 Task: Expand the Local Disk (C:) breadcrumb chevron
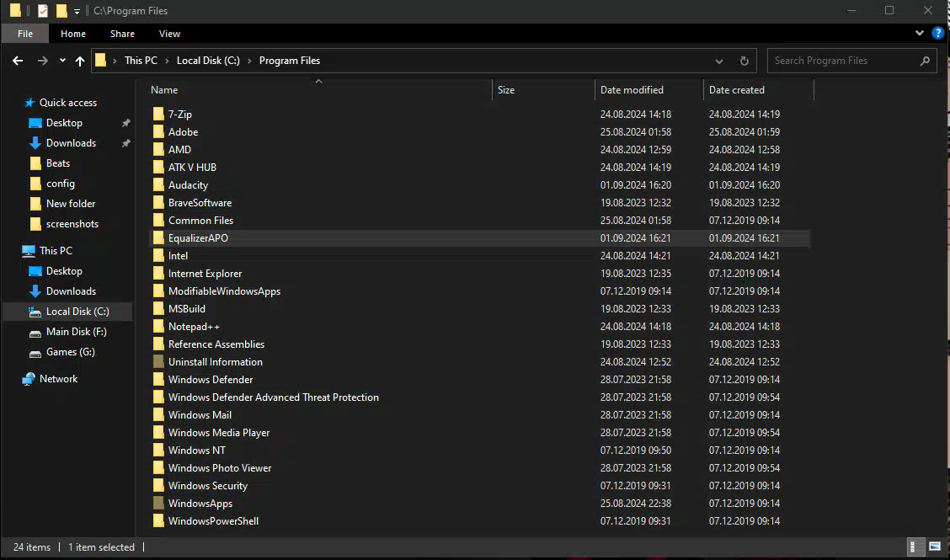249,61
